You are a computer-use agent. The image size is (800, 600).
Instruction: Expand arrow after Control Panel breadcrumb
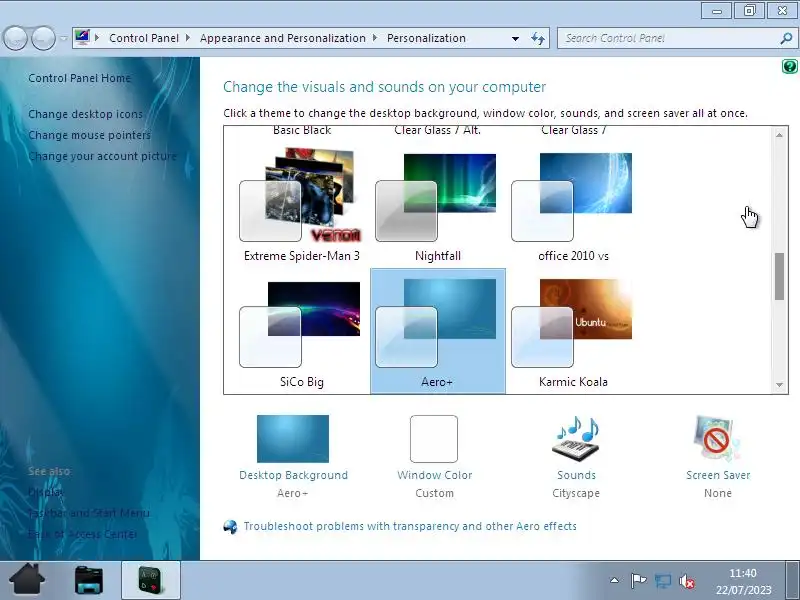[188, 38]
